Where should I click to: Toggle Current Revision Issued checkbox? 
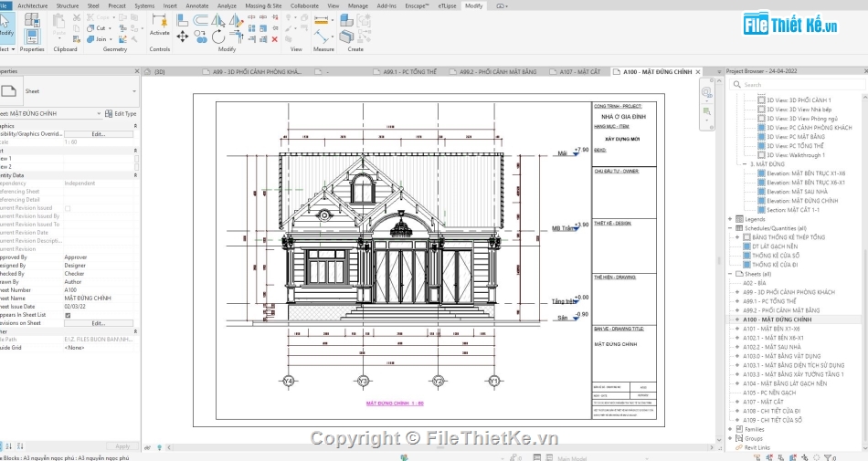(x=68, y=208)
